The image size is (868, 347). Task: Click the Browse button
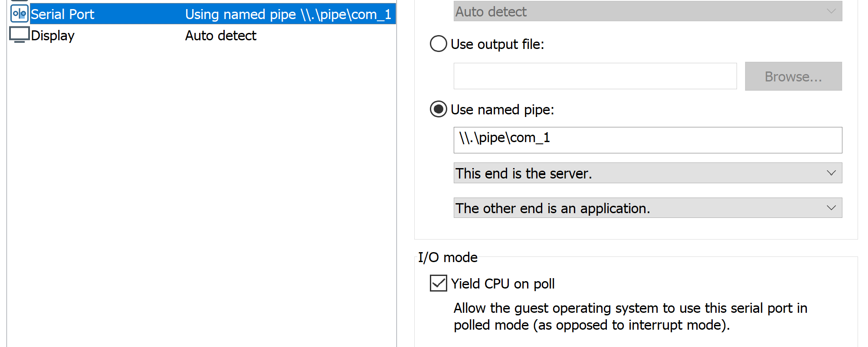coord(793,76)
